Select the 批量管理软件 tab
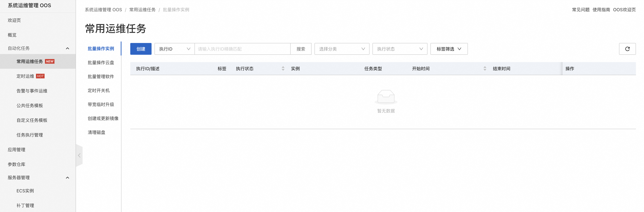Screen dimensions: 644x212 click(101, 77)
